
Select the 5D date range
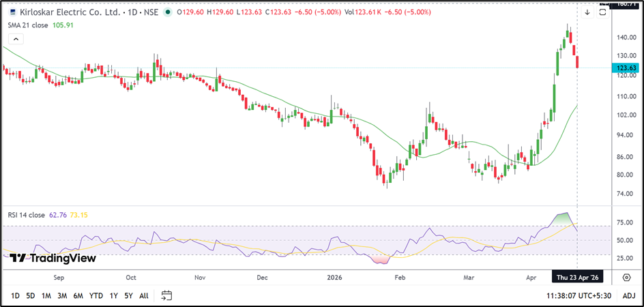pyautogui.click(x=31, y=295)
